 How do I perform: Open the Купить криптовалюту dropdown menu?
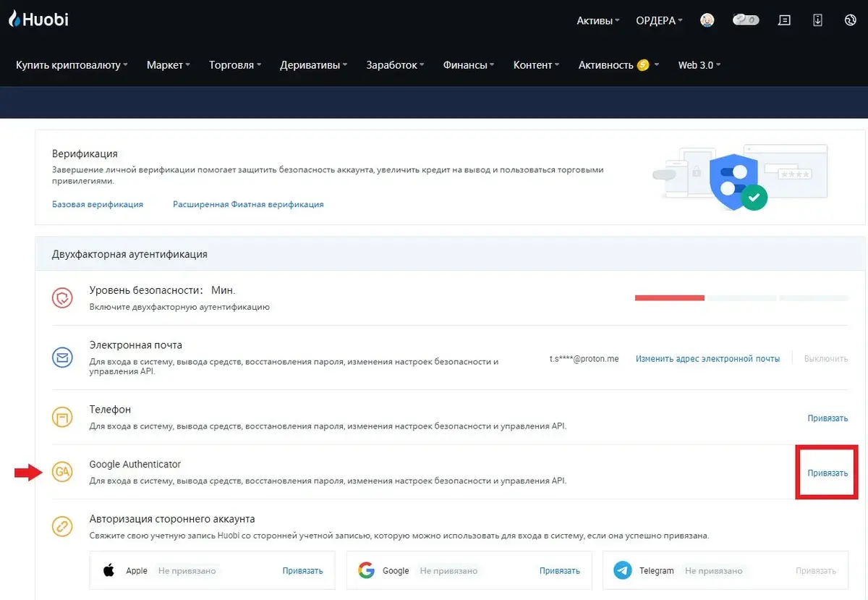click(x=71, y=65)
